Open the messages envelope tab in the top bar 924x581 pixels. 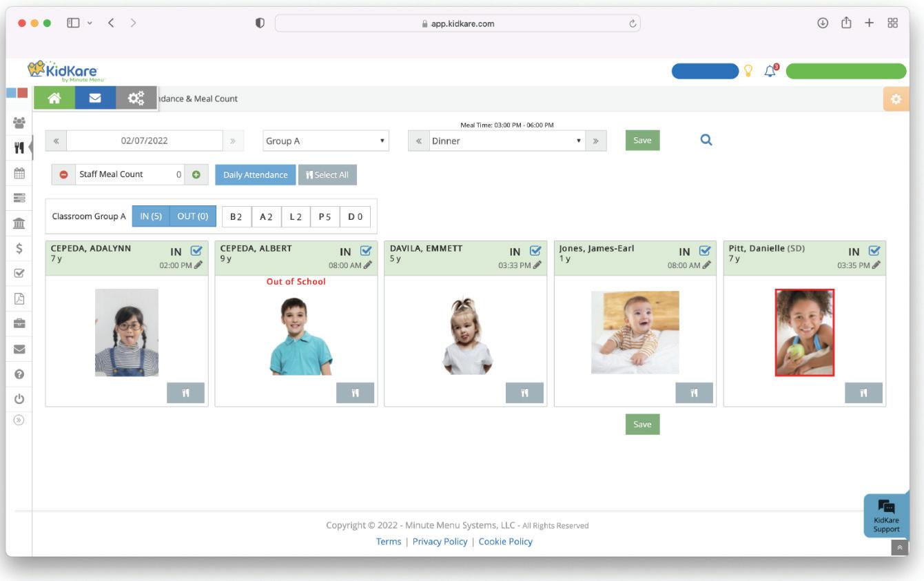[x=95, y=99]
